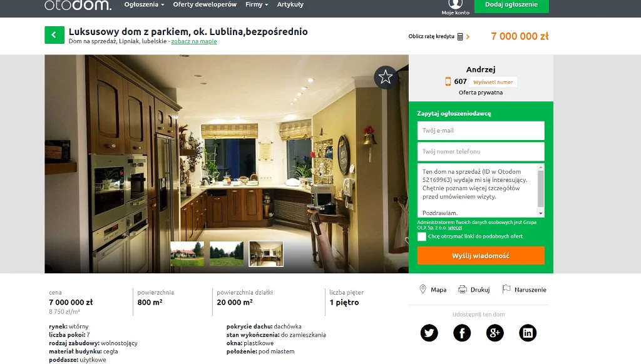Viewport: 641px width, 364px height.
Task: Save listing with the star favorite icon
Action: coord(386,77)
